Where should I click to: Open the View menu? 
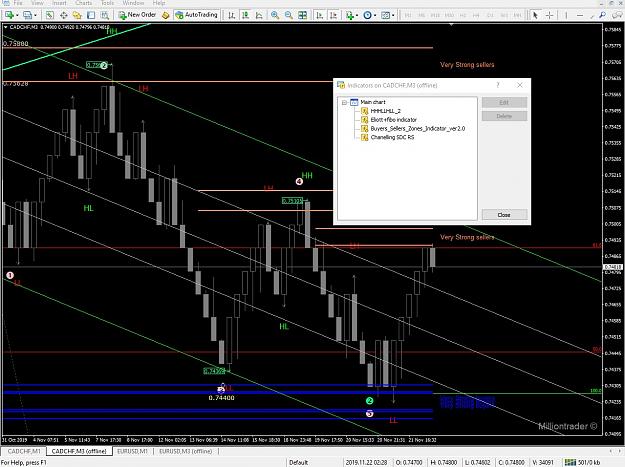click(37, 3)
